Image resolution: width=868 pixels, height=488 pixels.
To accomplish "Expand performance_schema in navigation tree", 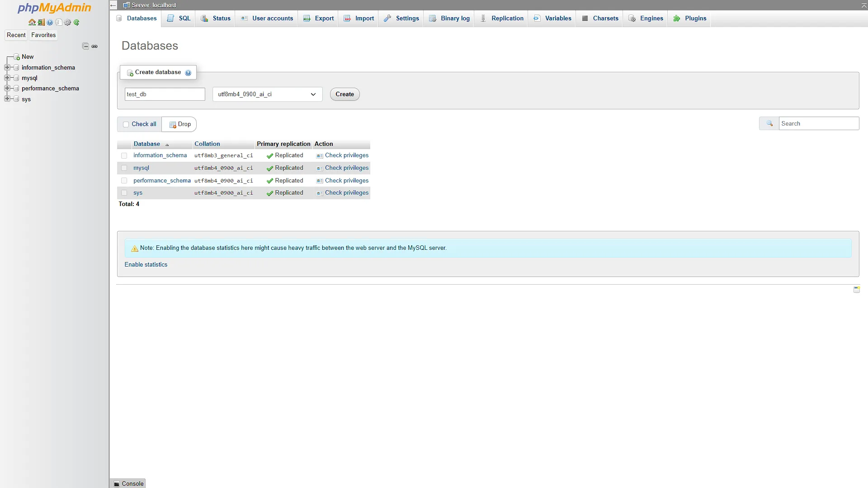I will tap(7, 88).
